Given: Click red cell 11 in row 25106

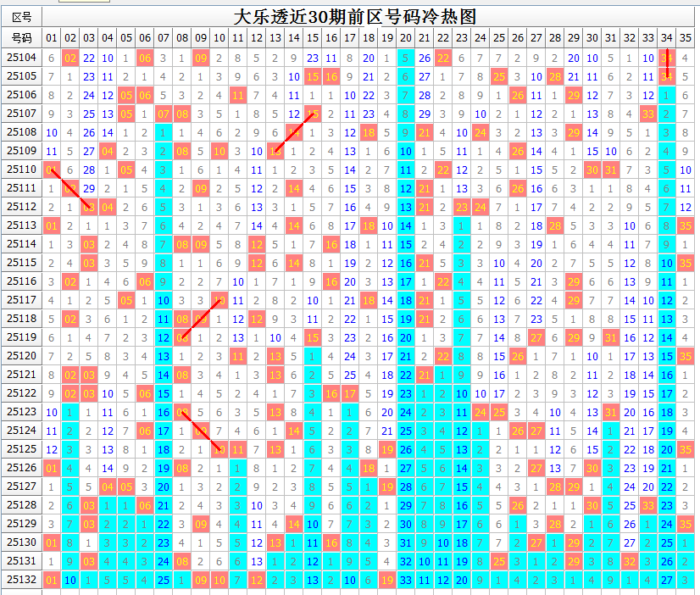Looking at the screenshot, I should pyautogui.click(x=238, y=96).
